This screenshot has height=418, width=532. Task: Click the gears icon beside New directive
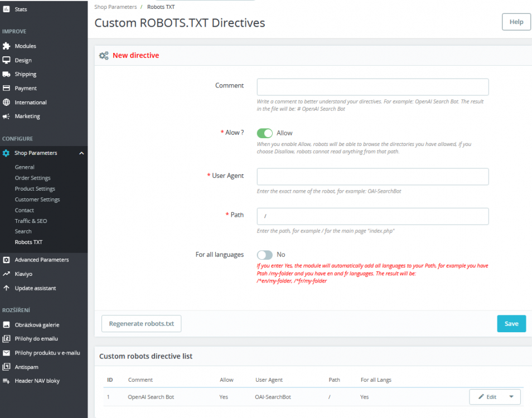coord(104,56)
